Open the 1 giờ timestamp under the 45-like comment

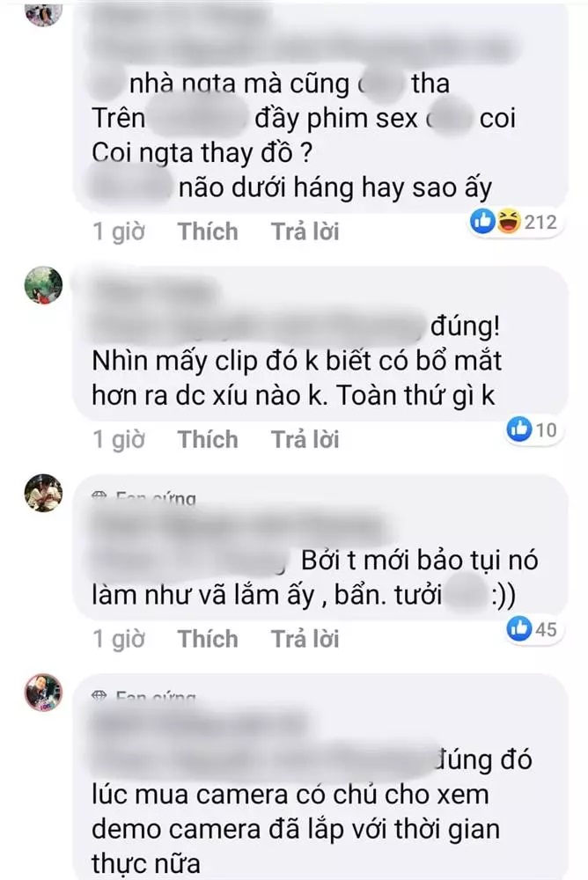click(119, 639)
